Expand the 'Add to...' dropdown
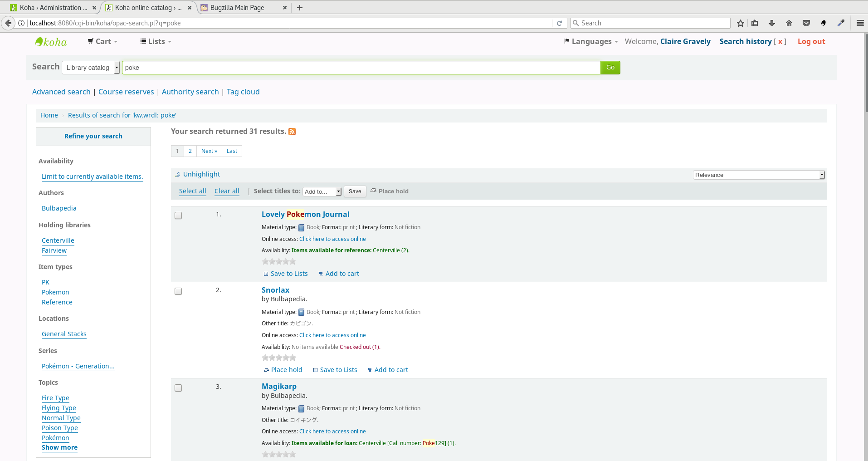Screen dimensions: 868x461 point(322,191)
